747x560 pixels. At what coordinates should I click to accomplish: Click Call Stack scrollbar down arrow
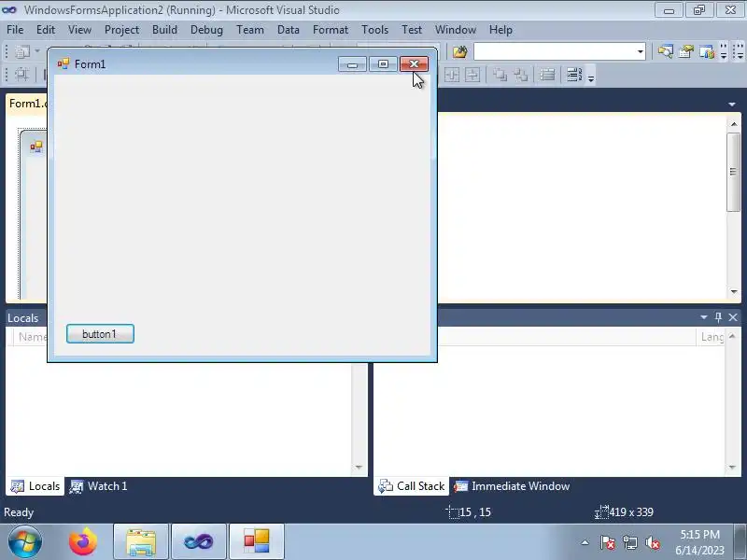click(732, 468)
